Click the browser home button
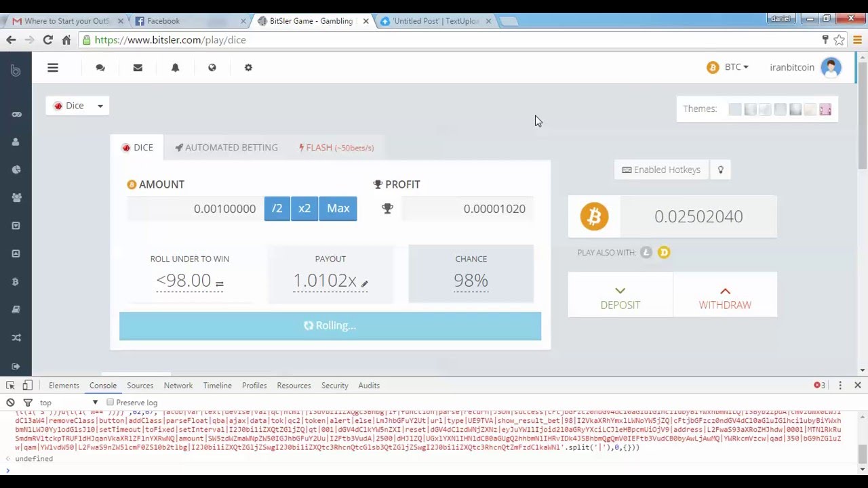The width and height of the screenshot is (868, 488). pyautogui.click(x=66, y=40)
